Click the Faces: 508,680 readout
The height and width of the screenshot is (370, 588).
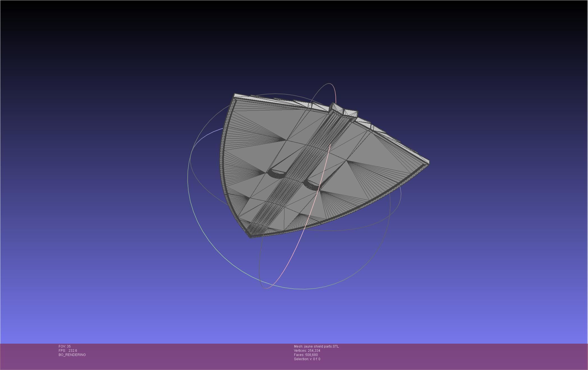point(306,355)
